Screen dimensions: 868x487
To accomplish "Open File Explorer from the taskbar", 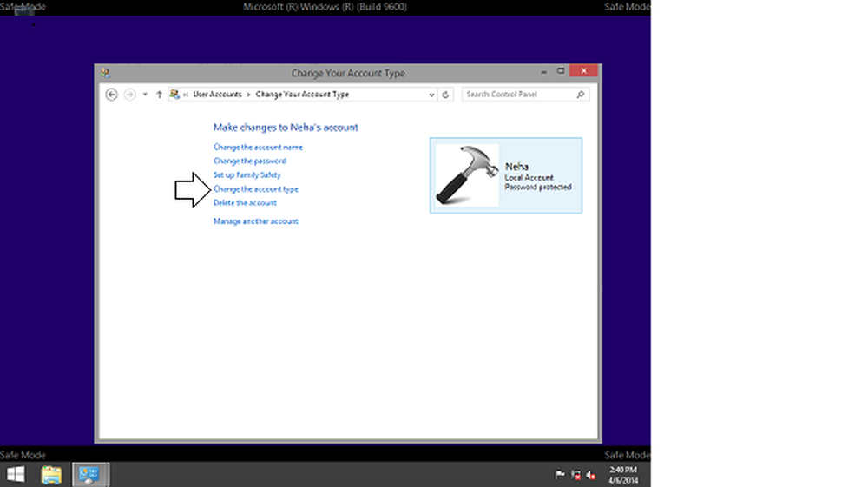I will tap(51, 474).
